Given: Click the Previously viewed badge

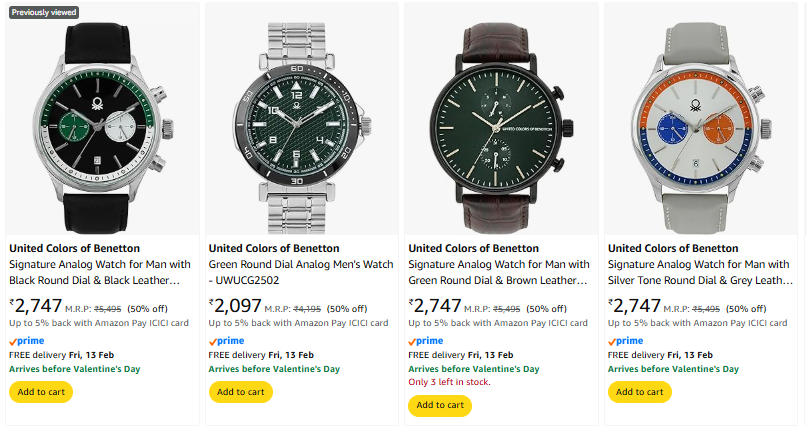Looking at the screenshot, I should click(43, 13).
